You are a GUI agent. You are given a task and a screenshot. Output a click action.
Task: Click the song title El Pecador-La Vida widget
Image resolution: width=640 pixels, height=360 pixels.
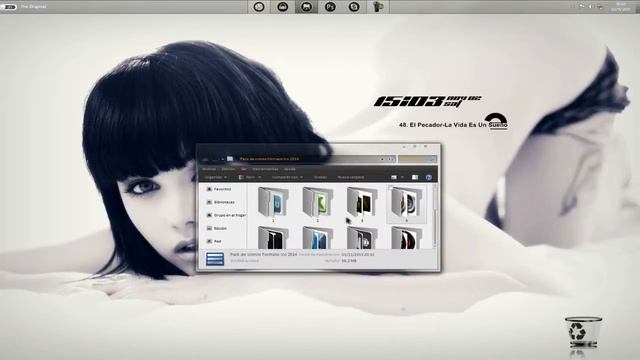pyautogui.click(x=453, y=125)
